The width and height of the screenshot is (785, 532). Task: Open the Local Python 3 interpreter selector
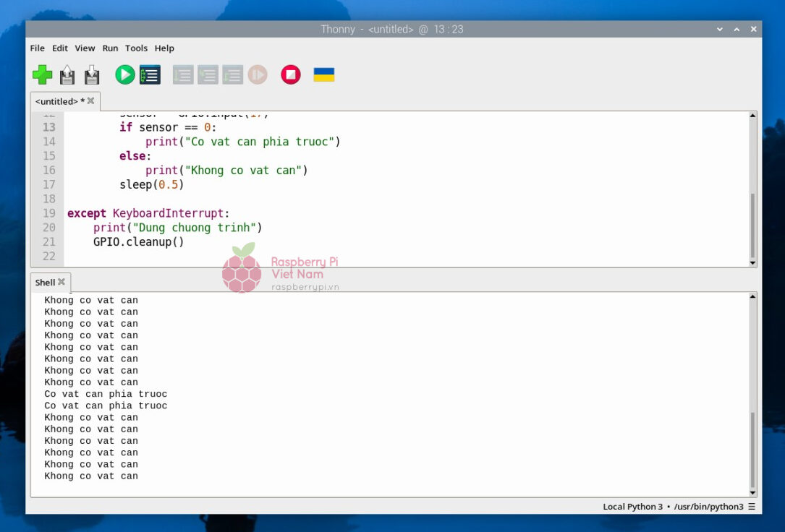(x=679, y=507)
